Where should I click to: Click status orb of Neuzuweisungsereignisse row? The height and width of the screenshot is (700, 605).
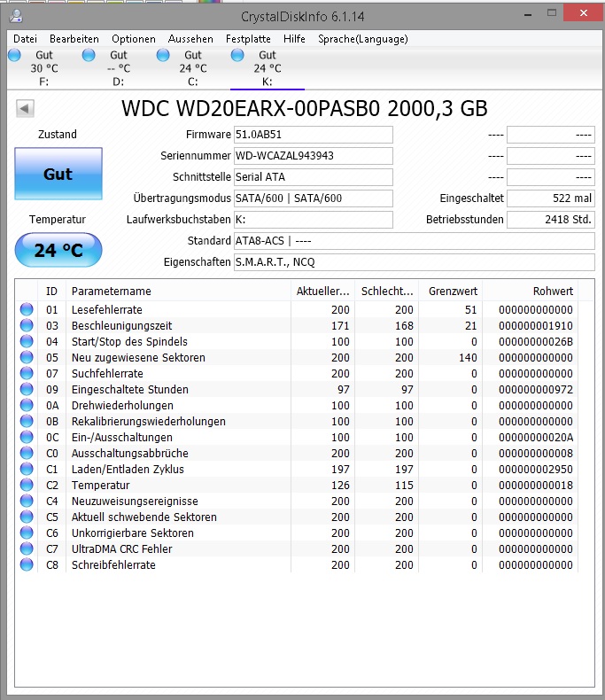point(27,501)
